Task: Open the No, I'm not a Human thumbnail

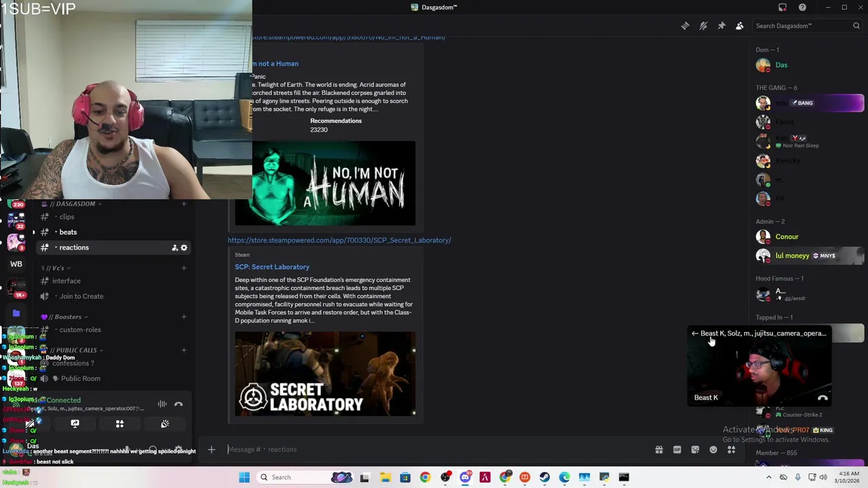Action: pos(334,183)
